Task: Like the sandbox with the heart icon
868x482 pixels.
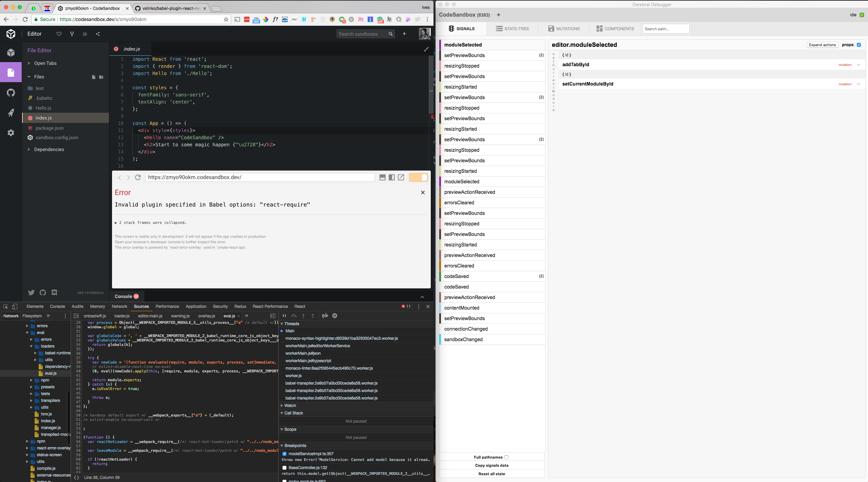Action: (x=59, y=34)
